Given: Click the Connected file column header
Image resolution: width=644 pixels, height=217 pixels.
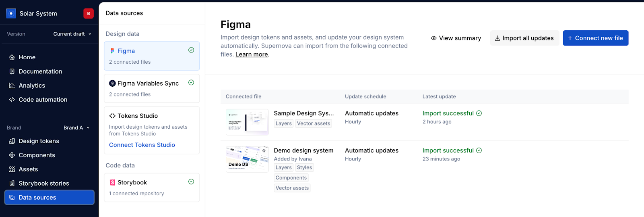Looking at the screenshot, I should pyautogui.click(x=244, y=97).
